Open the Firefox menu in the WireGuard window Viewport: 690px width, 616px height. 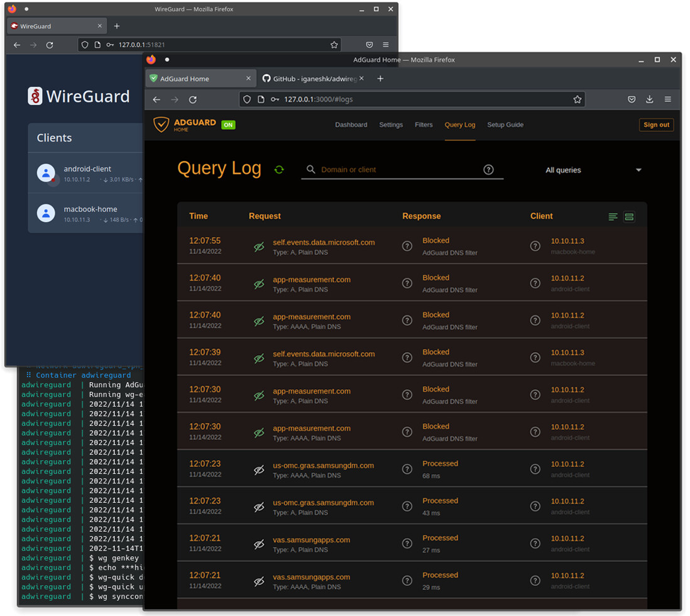coord(386,45)
